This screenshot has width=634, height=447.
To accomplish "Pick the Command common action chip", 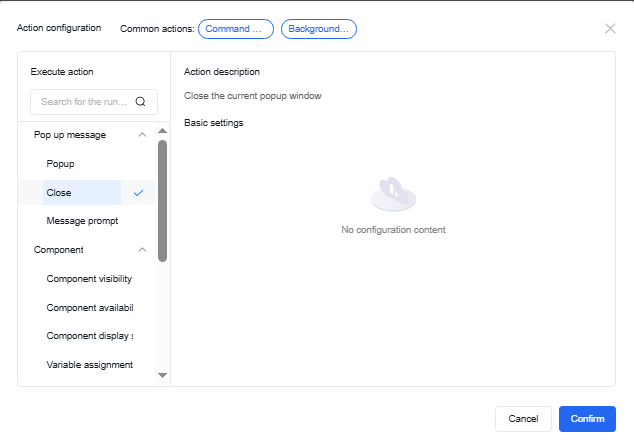I will coord(236,28).
